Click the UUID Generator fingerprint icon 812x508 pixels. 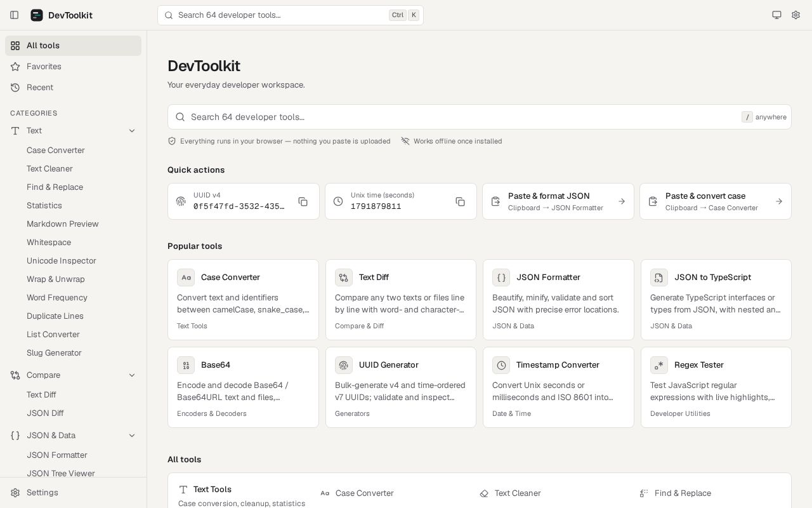point(344,365)
